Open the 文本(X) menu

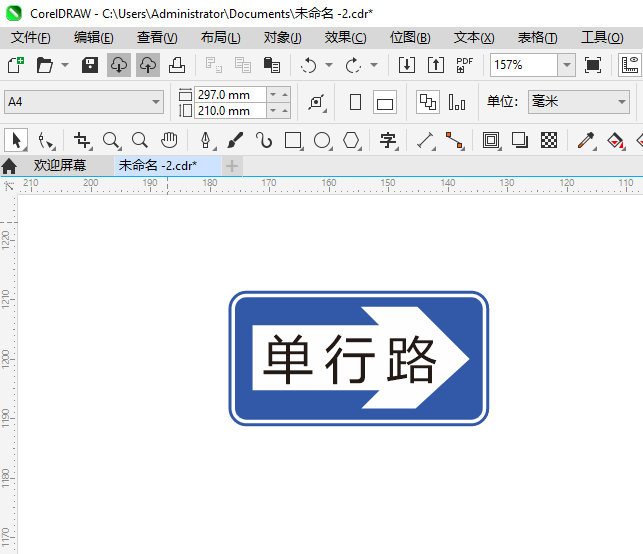pyautogui.click(x=474, y=38)
